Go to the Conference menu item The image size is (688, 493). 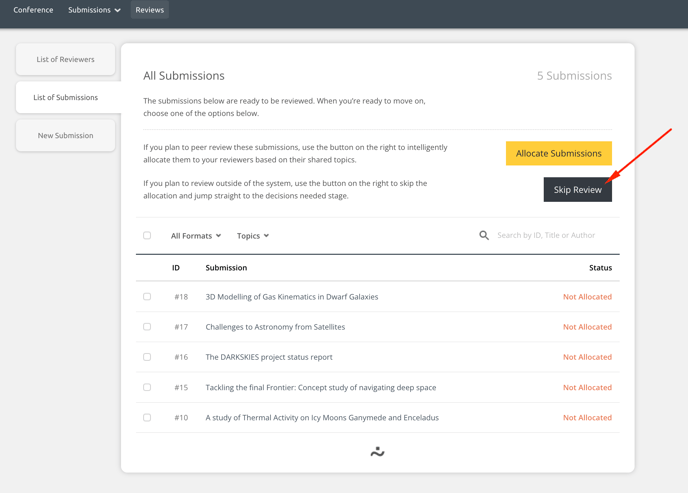pos(33,10)
